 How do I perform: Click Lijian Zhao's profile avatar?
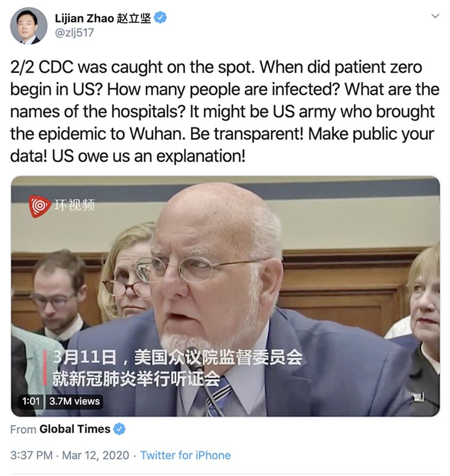(29, 26)
